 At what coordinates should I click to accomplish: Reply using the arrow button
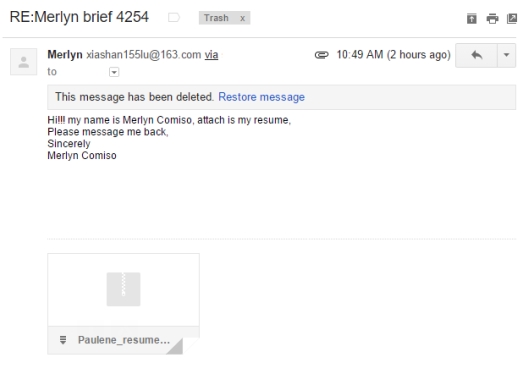point(476,55)
